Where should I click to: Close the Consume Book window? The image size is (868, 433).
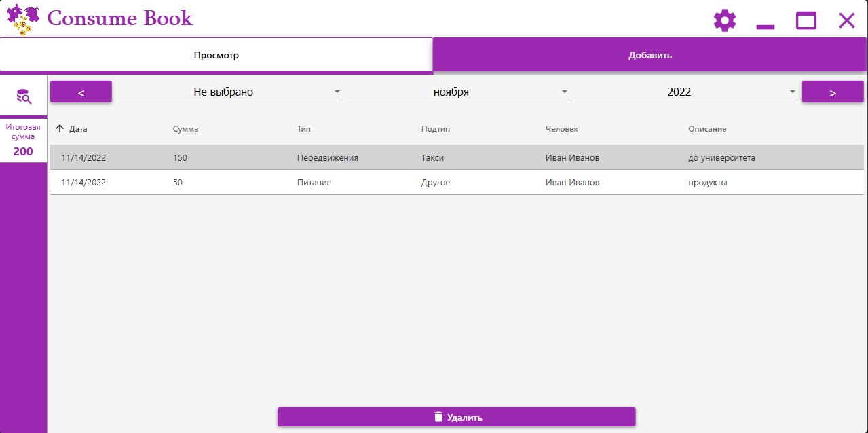click(x=846, y=20)
